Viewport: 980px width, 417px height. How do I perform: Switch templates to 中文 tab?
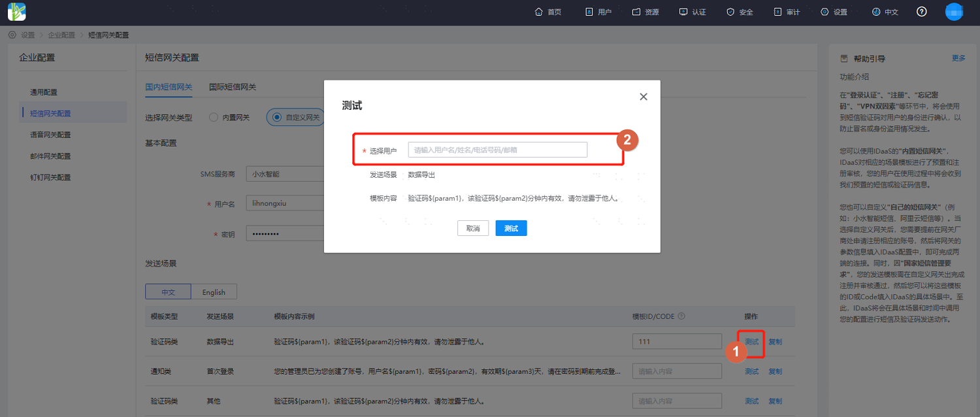click(x=168, y=292)
